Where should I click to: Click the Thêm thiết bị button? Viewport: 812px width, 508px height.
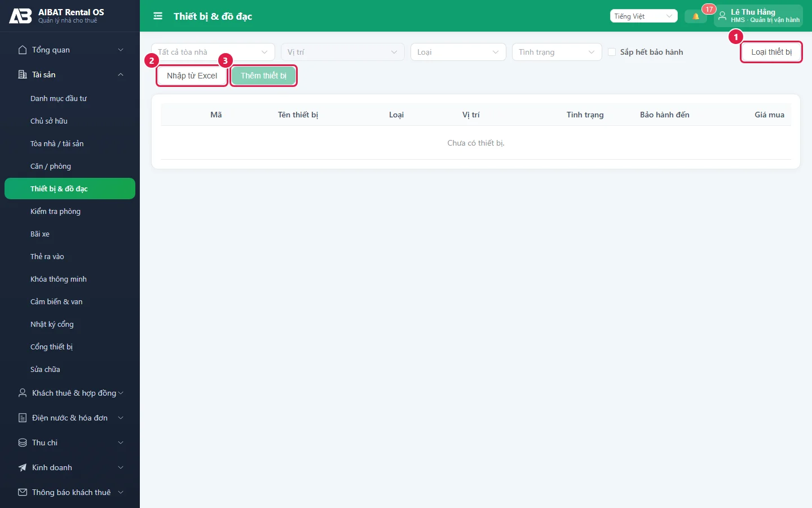tap(264, 76)
